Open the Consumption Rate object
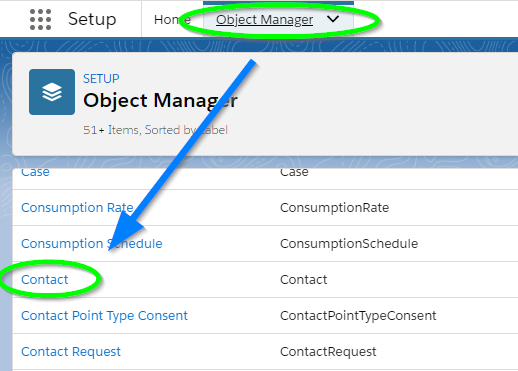The width and height of the screenshot is (518, 371). coord(77,208)
